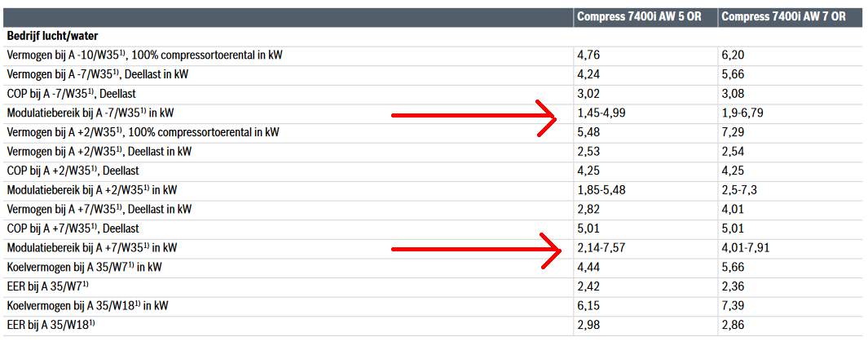Screen dimensions: 868x346
Task: Select the modulation range 1,45-4,99
Action: [601, 113]
